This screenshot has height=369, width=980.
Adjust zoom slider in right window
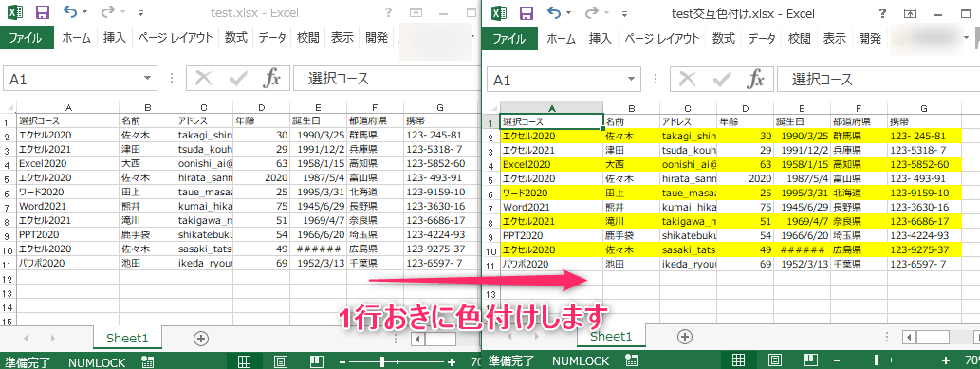coord(877,360)
